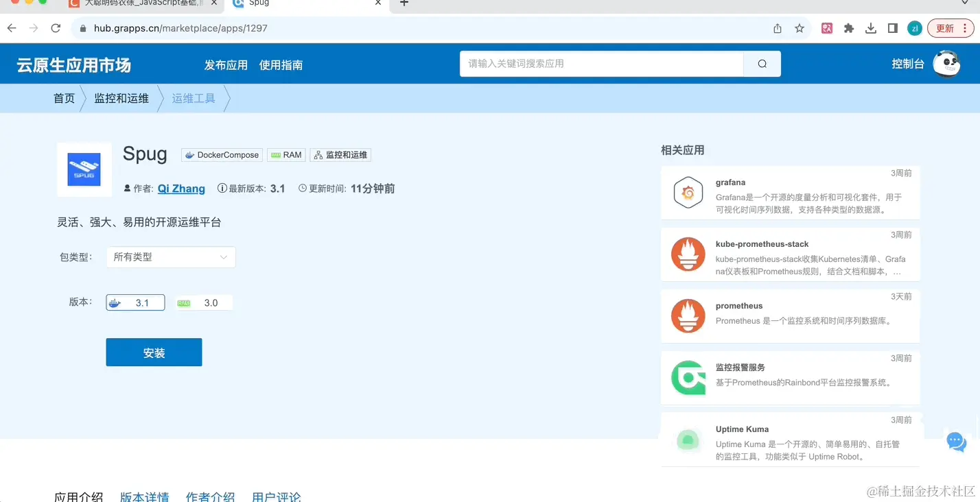Open the prometheus flame icon
Viewport: 980px width, 502px height.
(x=688, y=316)
